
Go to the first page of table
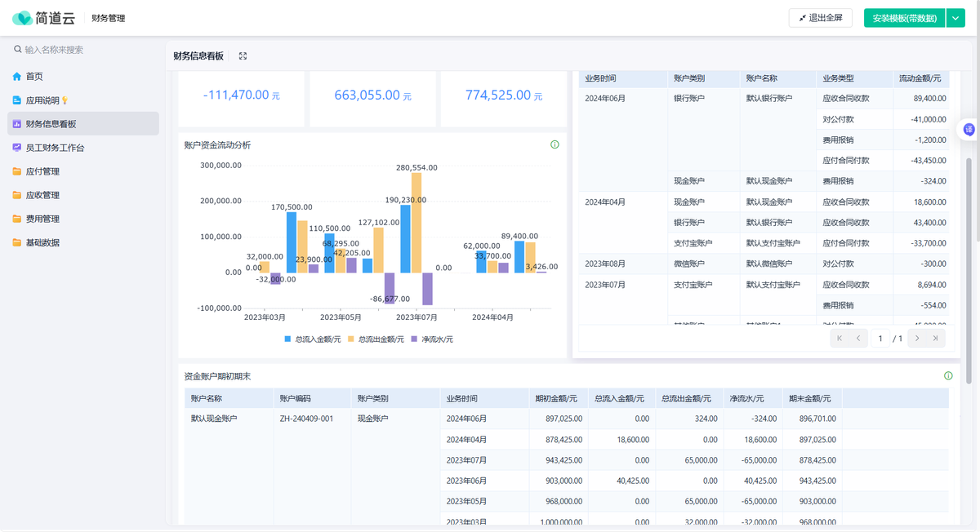tap(839, 338)
